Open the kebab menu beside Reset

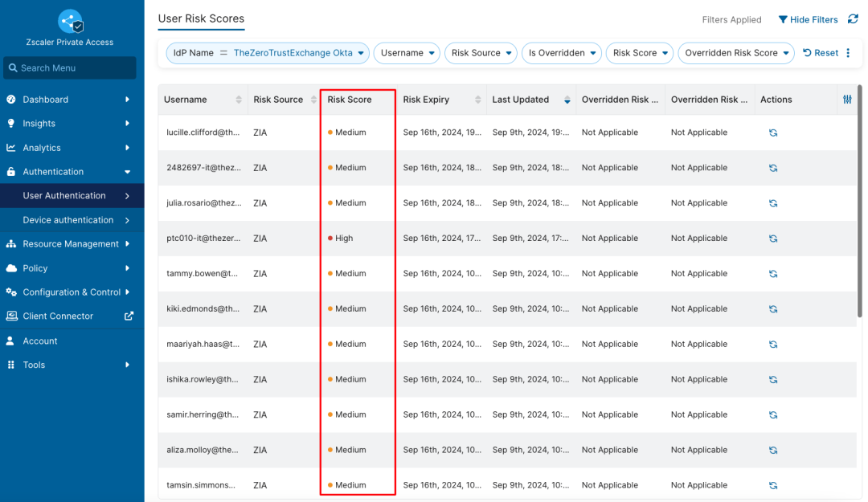[x=848, y=53]
